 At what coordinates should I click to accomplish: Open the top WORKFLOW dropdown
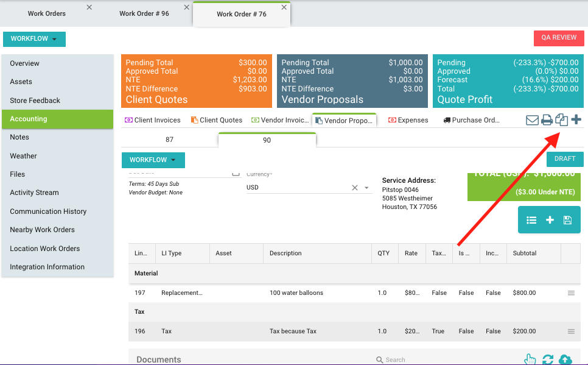pos(34,39)
